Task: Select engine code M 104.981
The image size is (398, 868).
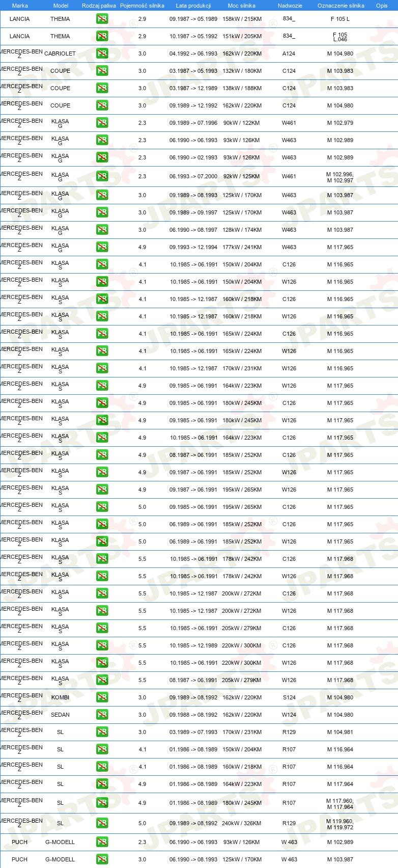Action: 340,732
